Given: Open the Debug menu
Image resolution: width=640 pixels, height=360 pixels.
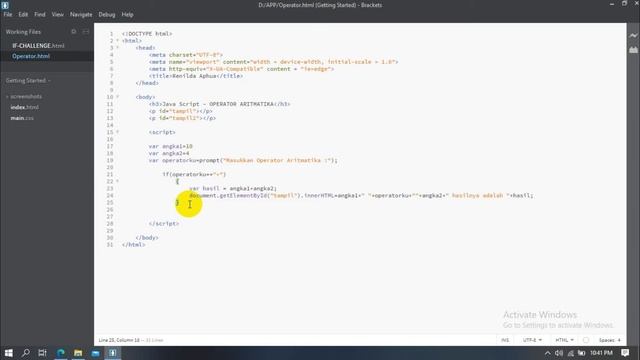Looking at the screenshot, I should (107, 14).
